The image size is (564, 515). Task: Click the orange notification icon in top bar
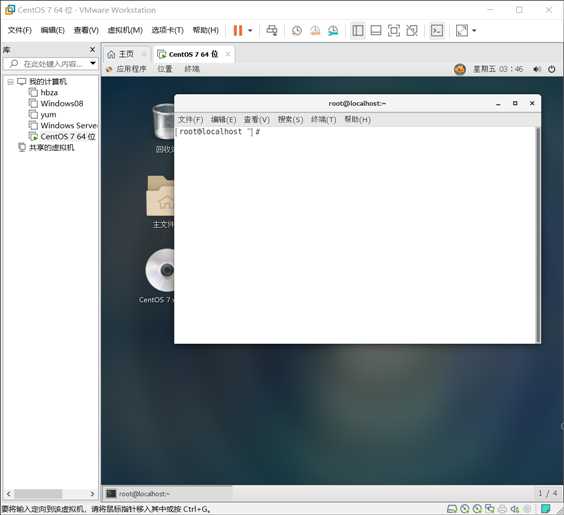[460, 69]
